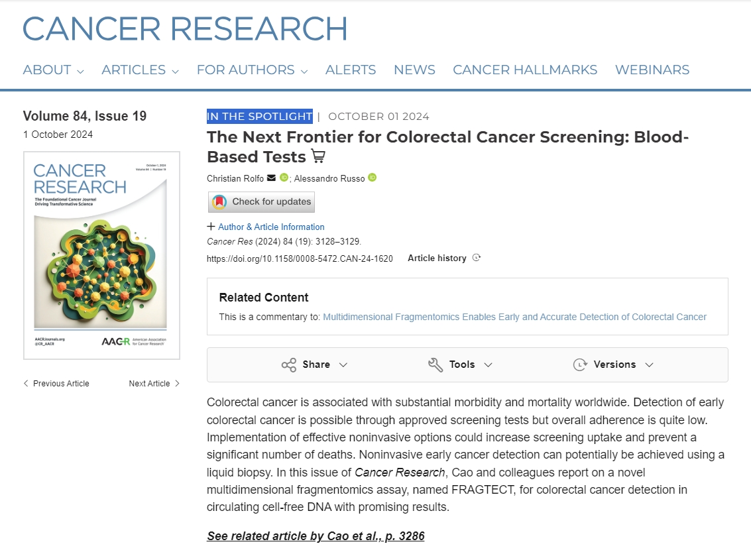Open Christian Rolfo's ORCID icon
Screen dimensions: 751x560
coord(284,178)
